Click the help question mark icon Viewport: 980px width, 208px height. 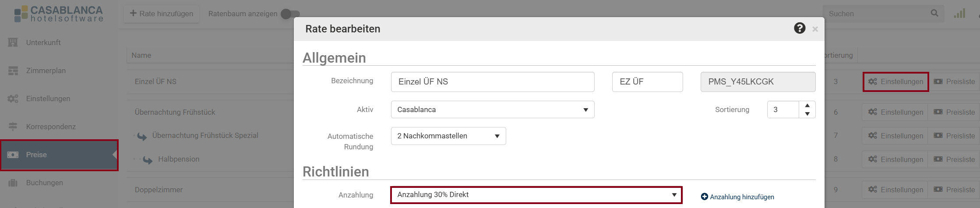point(799,28)
